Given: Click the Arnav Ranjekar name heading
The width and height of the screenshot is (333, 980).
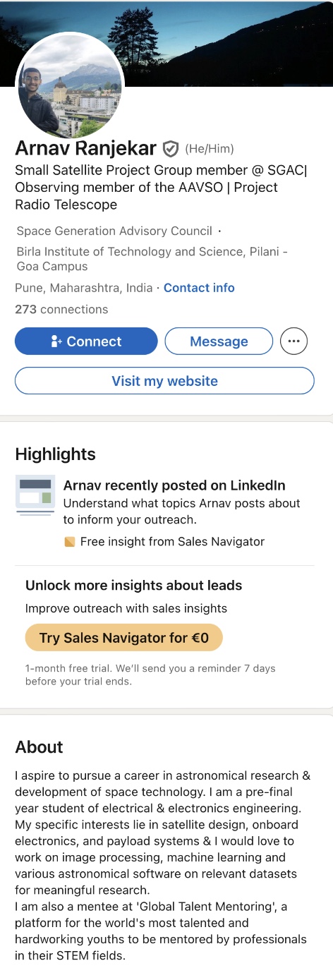Looking at the screenshot, I should tap(85, 149).
